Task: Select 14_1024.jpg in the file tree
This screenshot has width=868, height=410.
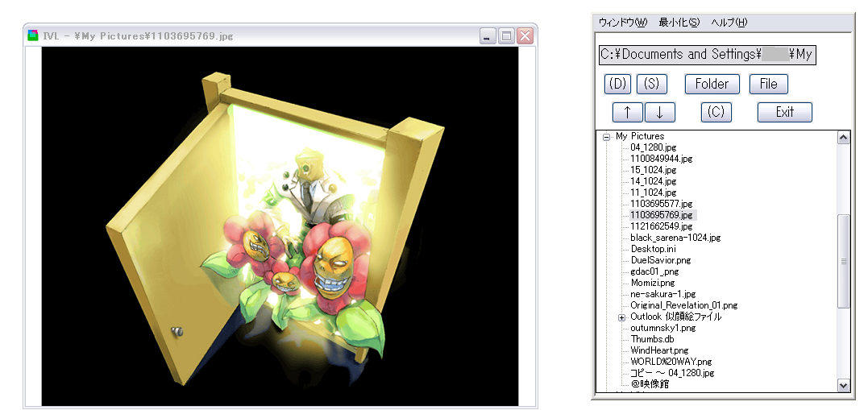Action: [653, 181]
